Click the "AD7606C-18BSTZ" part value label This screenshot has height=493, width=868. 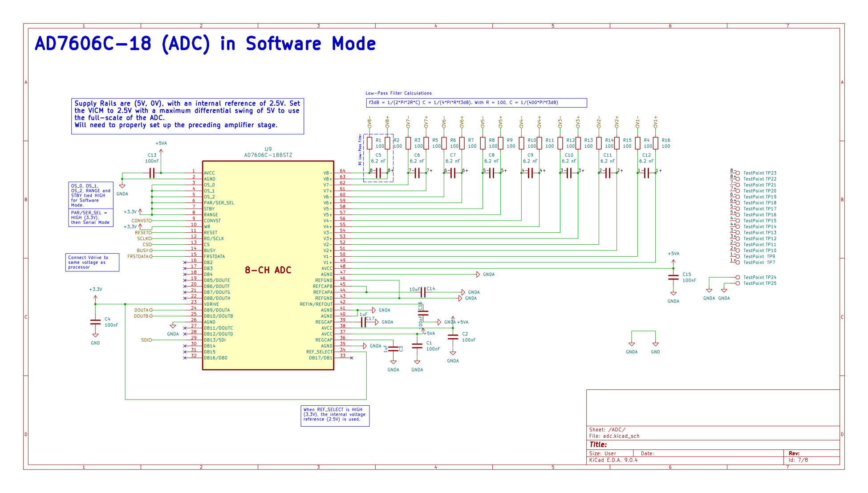coord(268,155)
